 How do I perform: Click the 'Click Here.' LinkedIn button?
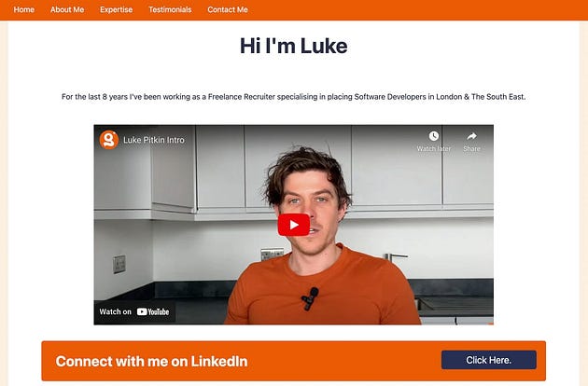click(x=489, y=360)
